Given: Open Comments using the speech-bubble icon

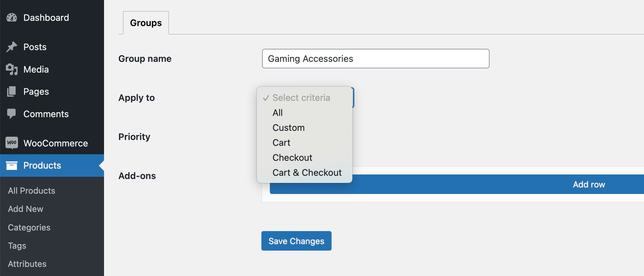Looking at the screenshot, I should point(11,114).
